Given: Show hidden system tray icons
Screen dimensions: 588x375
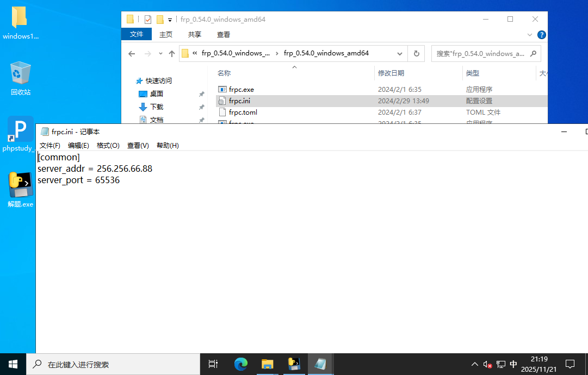Looking at the screenshot, I should tap(475, 364).
